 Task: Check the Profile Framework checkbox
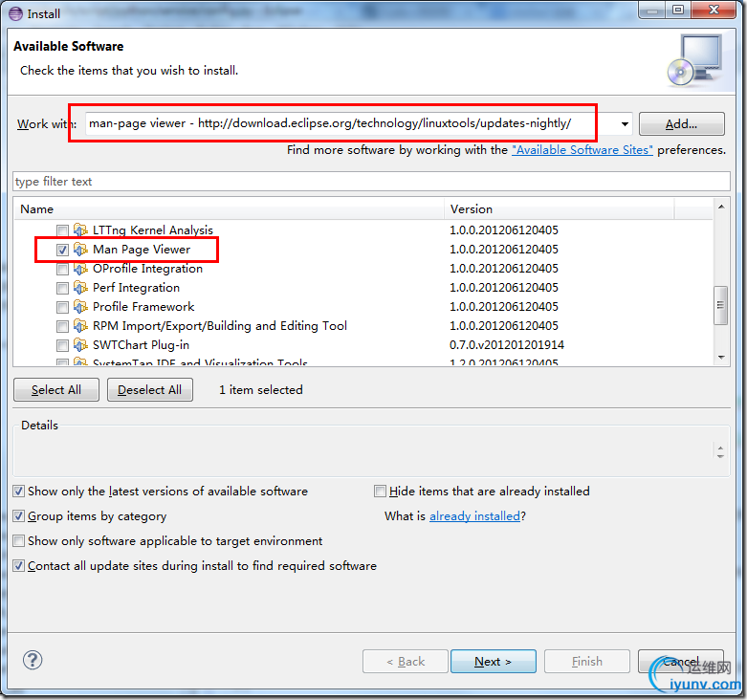(62, 307)
